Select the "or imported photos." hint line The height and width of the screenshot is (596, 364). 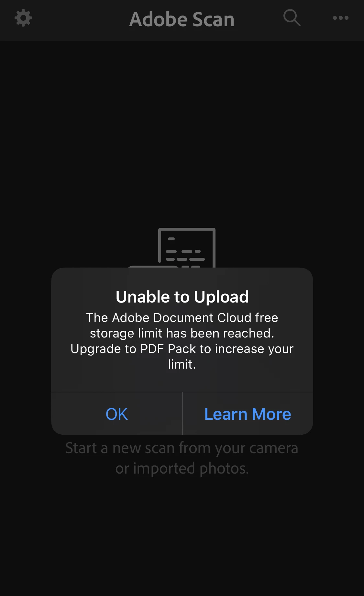click(x=182, y=468)
